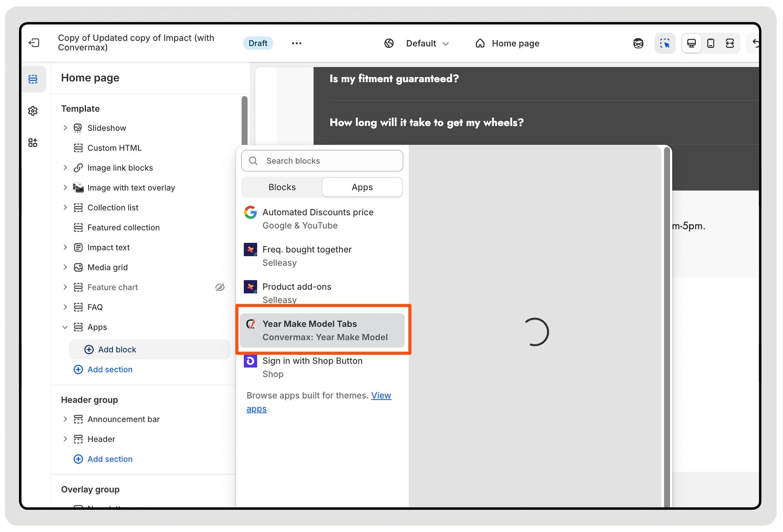Switch to desktop preview icon
Viewport: 783px width, 532px height.
[691, 43]
